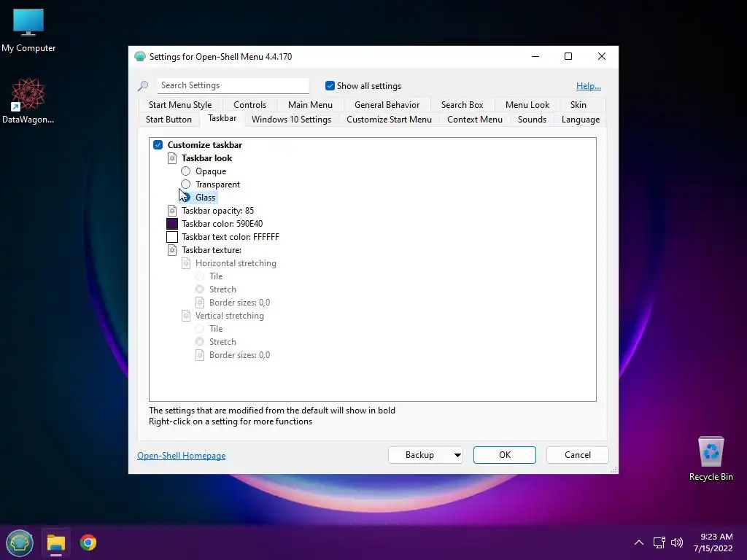Select the Taskbar opacity: 85 setting
The width and height of the screenshot is (747, 560).
(217, 211)
